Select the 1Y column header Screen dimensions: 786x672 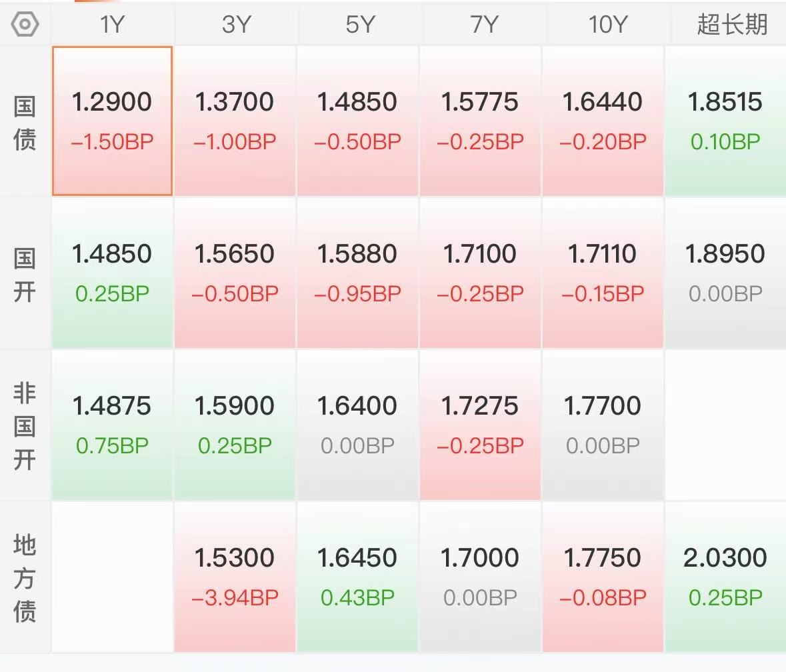(112, 25)
